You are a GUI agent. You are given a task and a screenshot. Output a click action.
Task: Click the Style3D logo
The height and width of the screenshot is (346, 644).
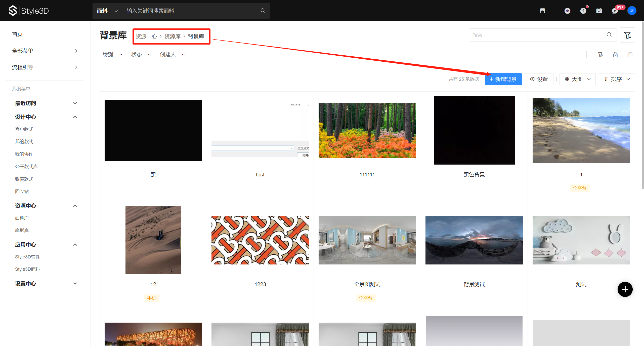point(29,11)
